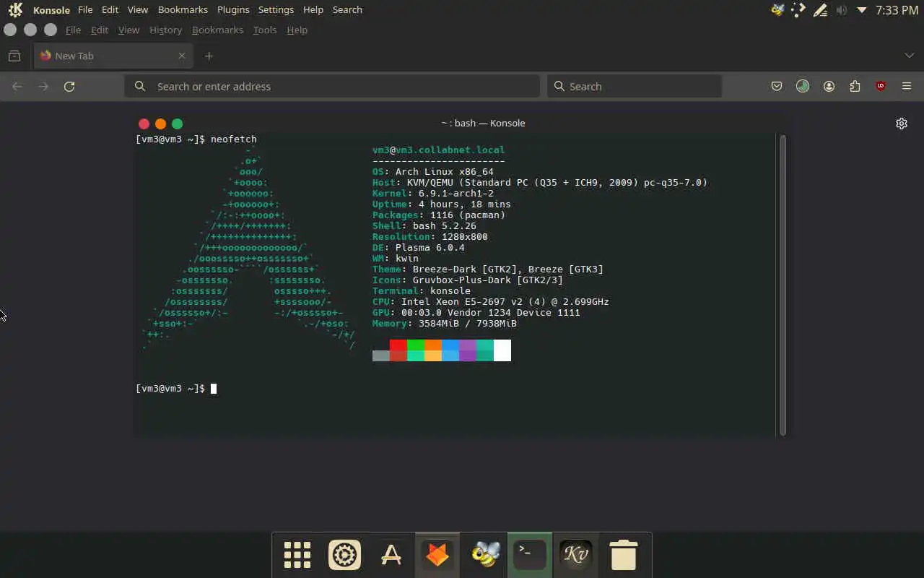
Task: Open the letter A app in dock
Action: click(391, 555)
